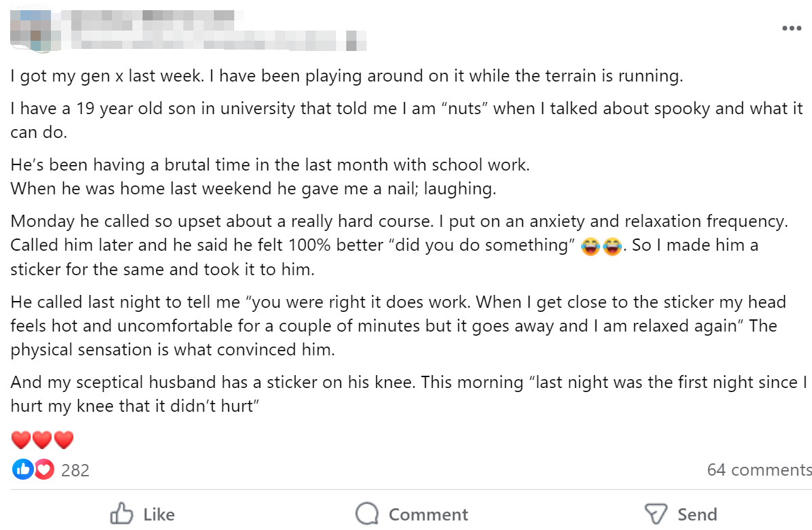The image size is (812, 530).
Task: Click the Send arrow icon
Action: 656,514
